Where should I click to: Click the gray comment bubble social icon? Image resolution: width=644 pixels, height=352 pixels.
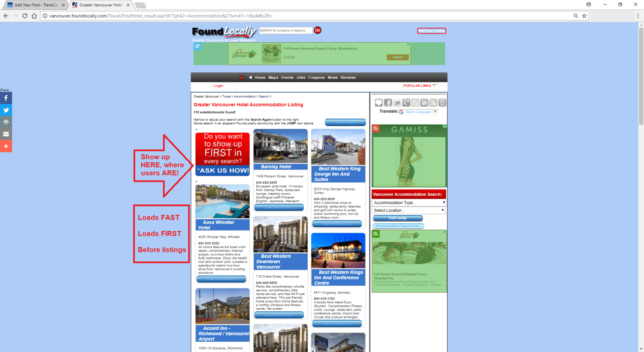coord(379,103)
